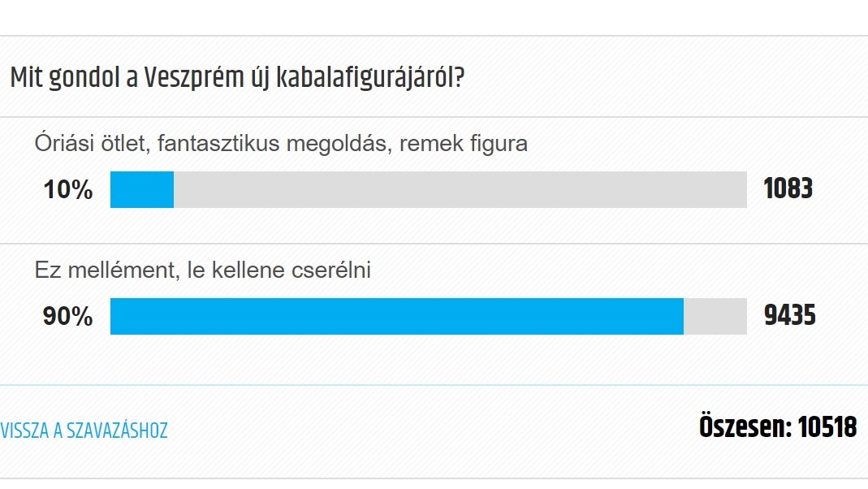Click the Öszesen: 10518 total

tap(778, 427)
